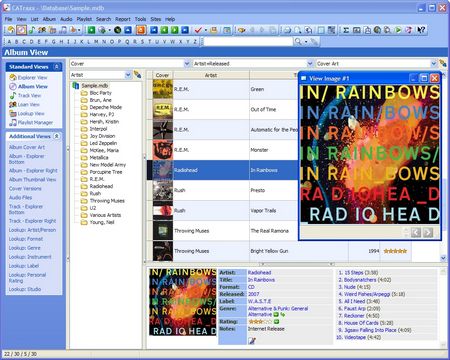Select Led Zeppelin in the artist tree

coord(103,143)
